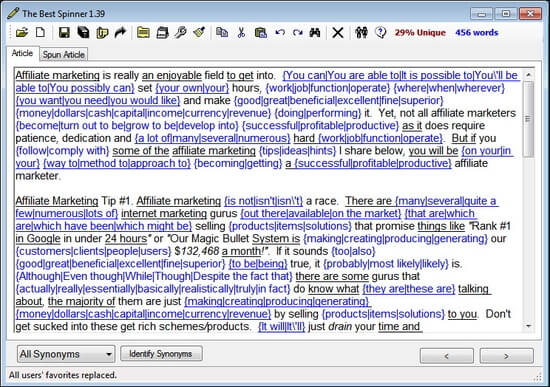Click the {your own|your} spin group

(x=192, y=88)
